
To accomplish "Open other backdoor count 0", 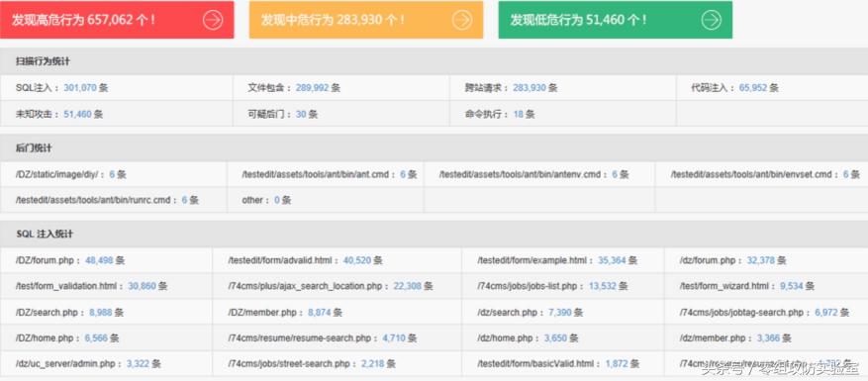I will click(x=277, y=200).
